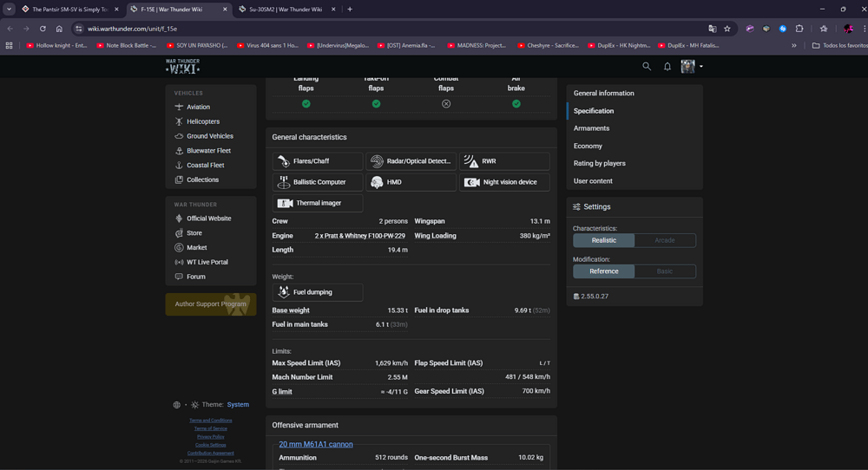Click the Fuel dumping icon
The image size is (868, 470).
click(285, 292)
